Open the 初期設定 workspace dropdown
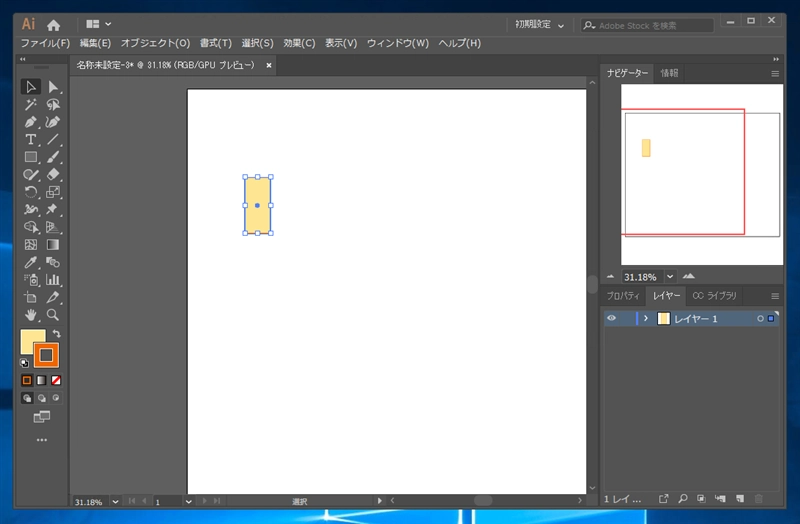 click(x=539, y=25)
